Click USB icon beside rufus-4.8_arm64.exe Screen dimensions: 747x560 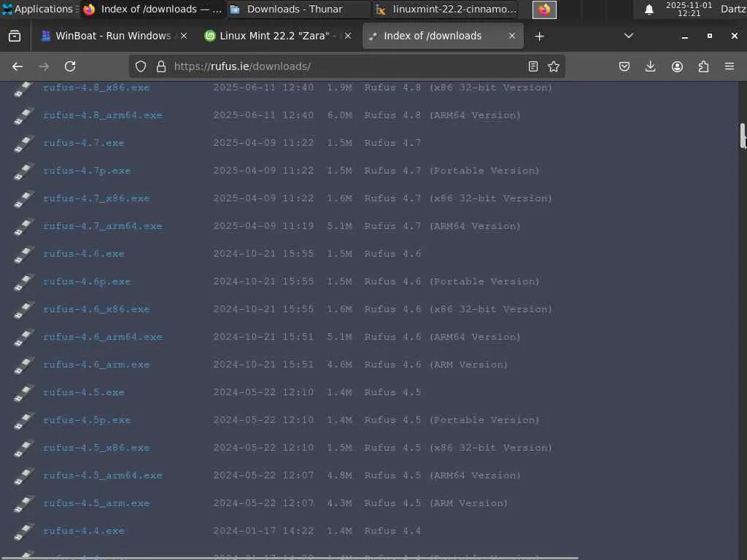click(23, 116)
